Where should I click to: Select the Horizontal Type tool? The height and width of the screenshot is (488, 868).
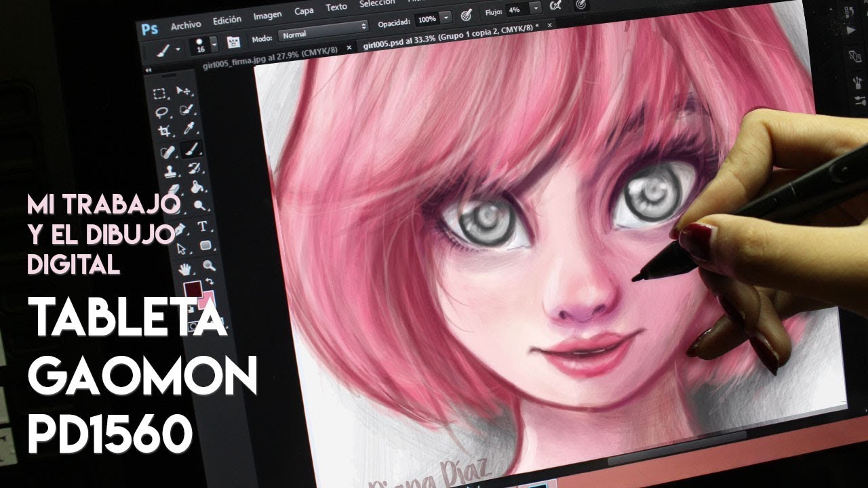[x=202, y=226]
